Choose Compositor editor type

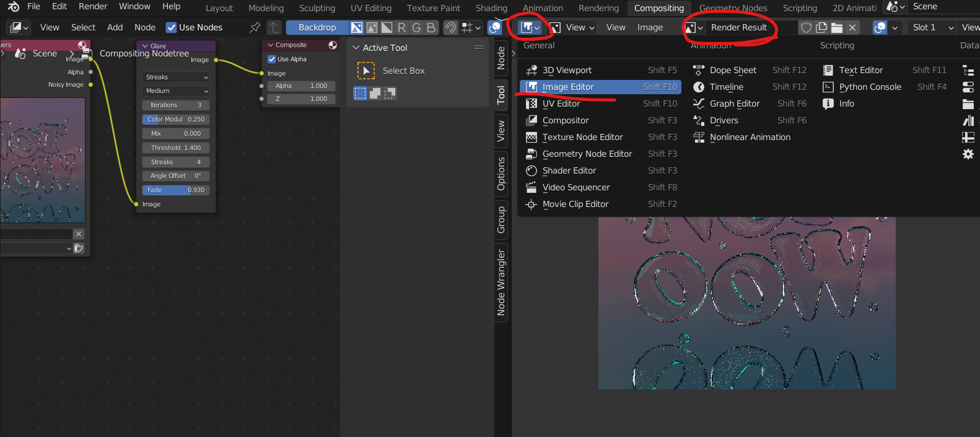pos(600,120)
